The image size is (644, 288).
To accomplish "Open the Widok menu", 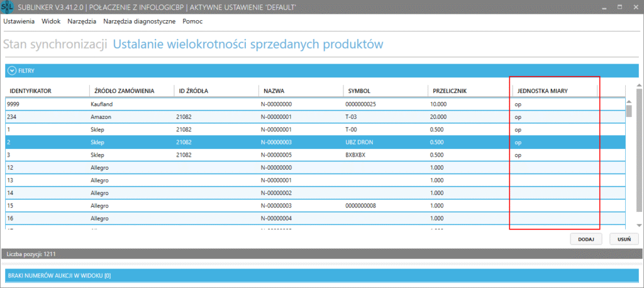I will coord(51,21).
